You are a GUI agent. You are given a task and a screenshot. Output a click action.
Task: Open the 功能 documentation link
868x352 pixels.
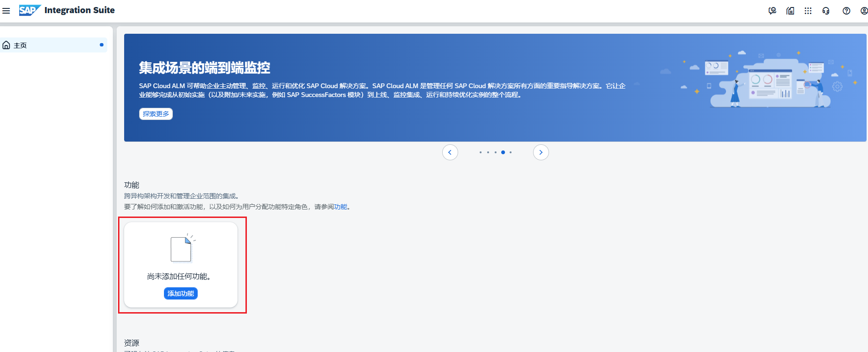tap(341, 207)
